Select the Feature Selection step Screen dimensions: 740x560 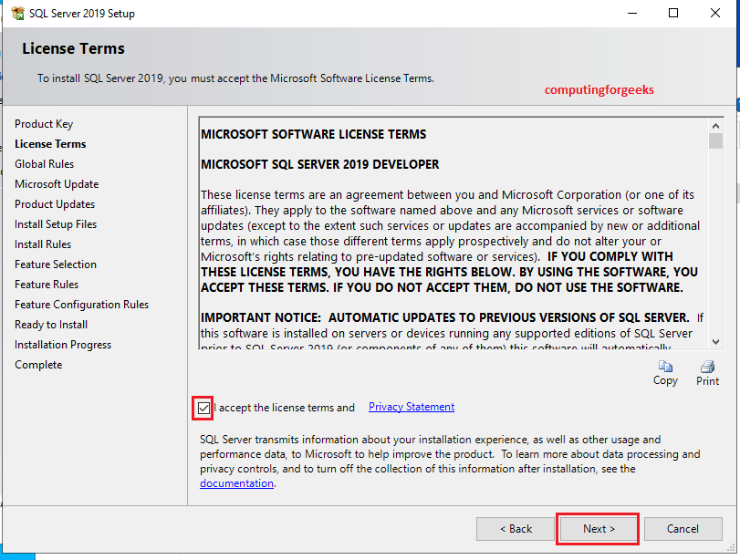coord(55,264)
